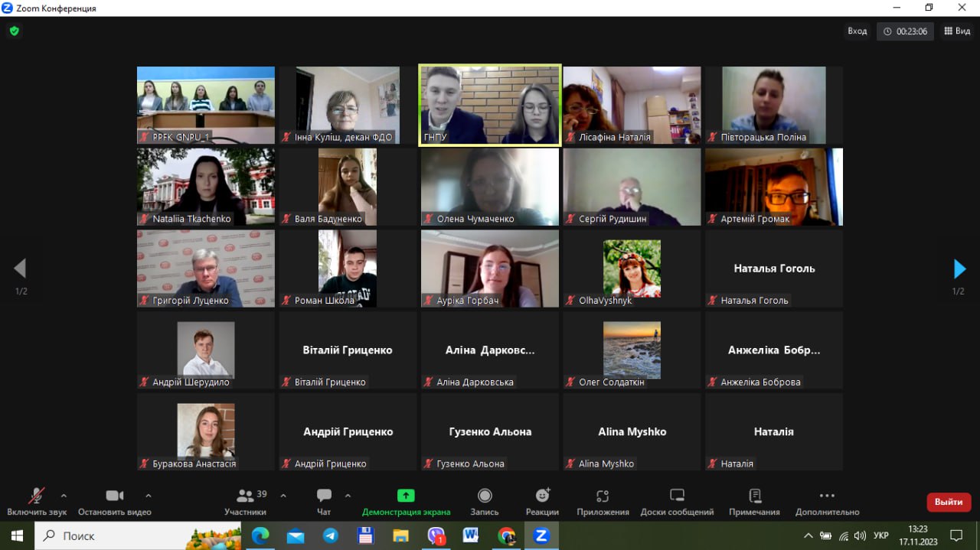Unmute microphone with Включить звук

point(37,502)
